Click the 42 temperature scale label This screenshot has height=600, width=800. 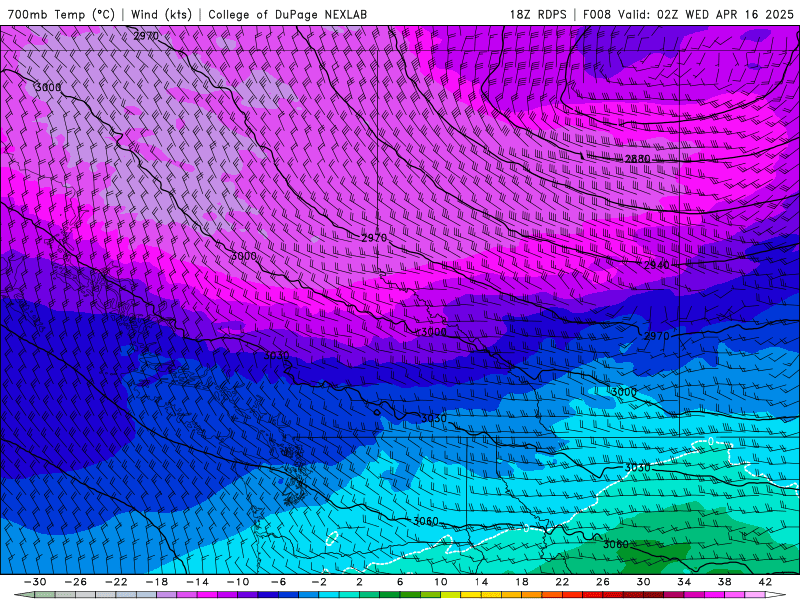[x=765, y=582]
